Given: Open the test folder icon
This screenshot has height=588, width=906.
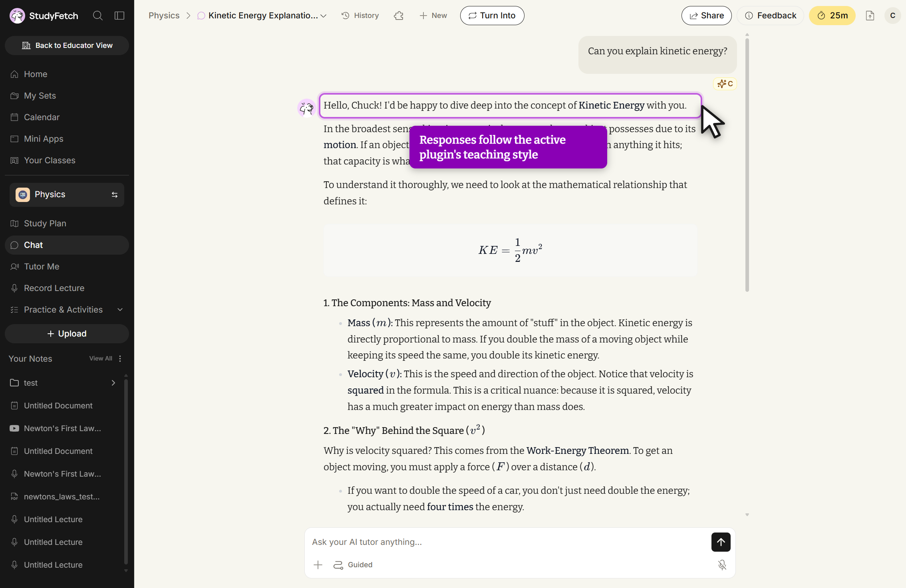Looking at the screenshot, I should coord(14,383).
